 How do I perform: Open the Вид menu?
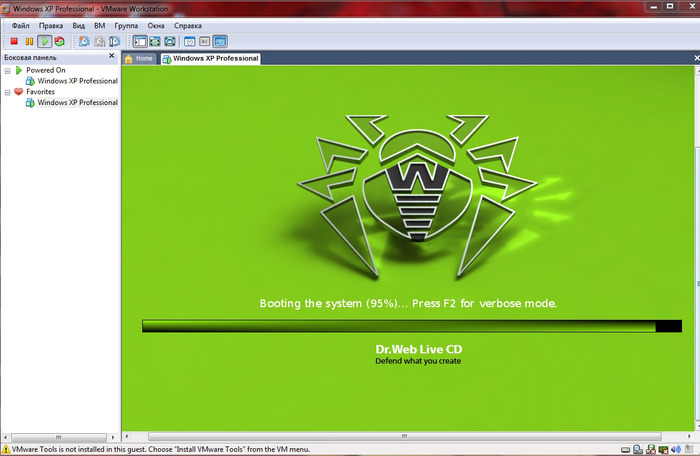[x=79, y=26]
